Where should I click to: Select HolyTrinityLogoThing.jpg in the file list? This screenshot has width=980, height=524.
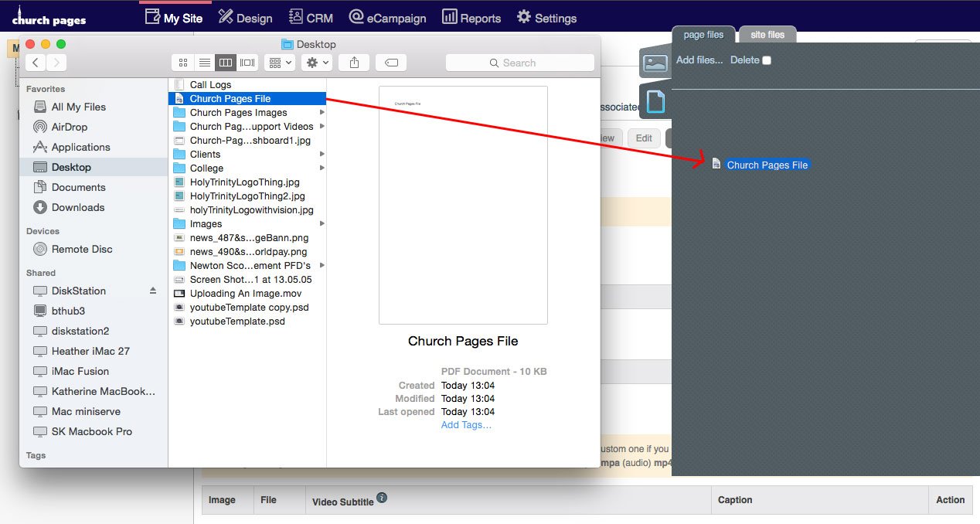[x=247, y=182]
